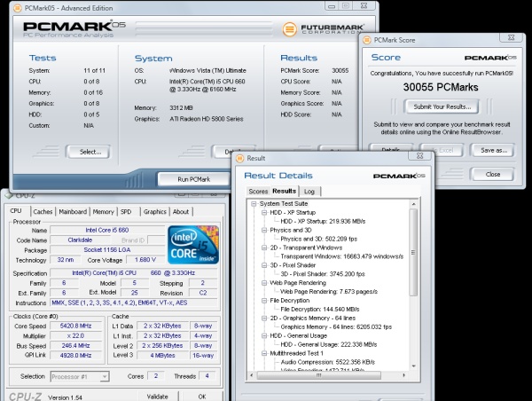The image size is (532, 401).
Task: Select the Physics and 3D: 502.209 fps row
Action: tap(319, 239)
